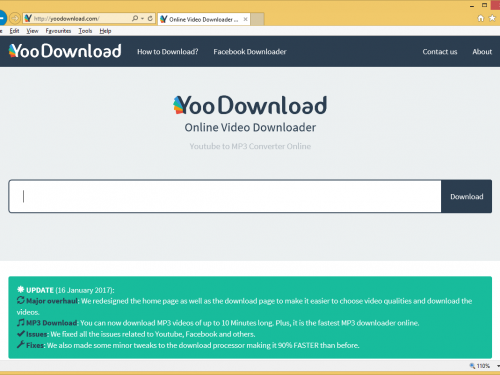Open the About link
The width and height of the screenshot is (500, 375).
(482, 52)
